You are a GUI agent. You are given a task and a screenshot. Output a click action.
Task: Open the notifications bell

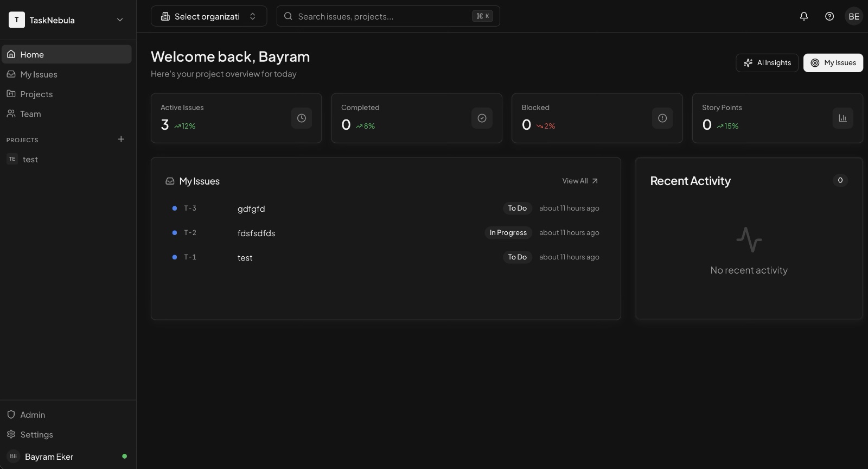coord(804,16)
